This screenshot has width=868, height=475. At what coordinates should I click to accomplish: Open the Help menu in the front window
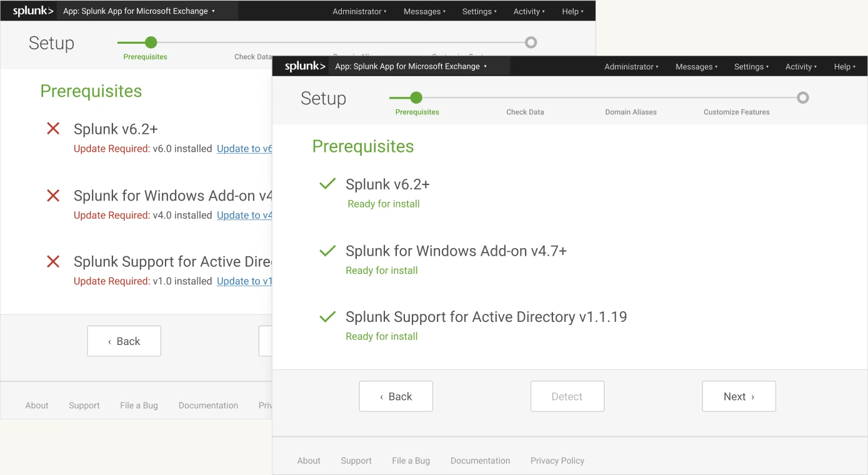(845, 67)
